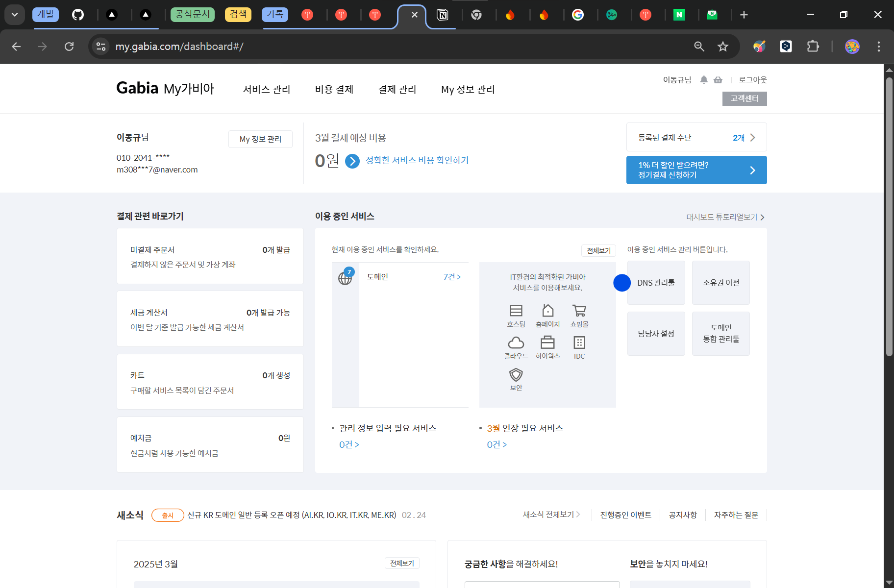Open Chrome three-dot menu
This screenshot has width=894, height=588.
(x=879, y=47)
